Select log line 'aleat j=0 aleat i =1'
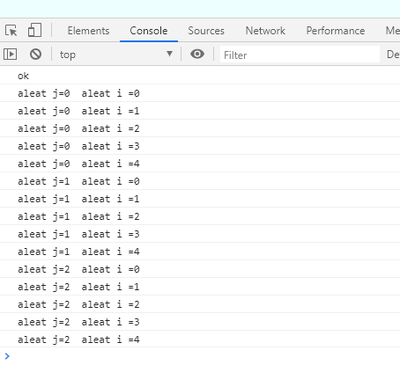Image resolution: width=400 pixels, height=365 pixels. pos(200,111)
